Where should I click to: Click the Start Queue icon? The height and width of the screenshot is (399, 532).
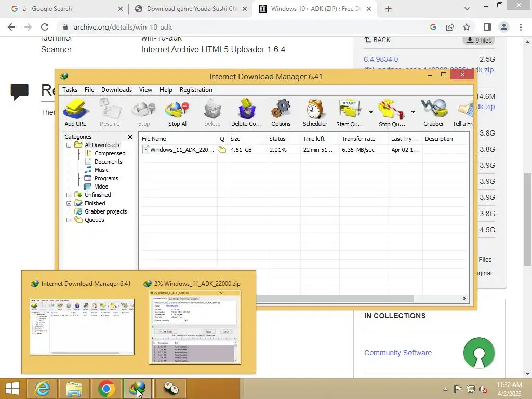(350, 113)
